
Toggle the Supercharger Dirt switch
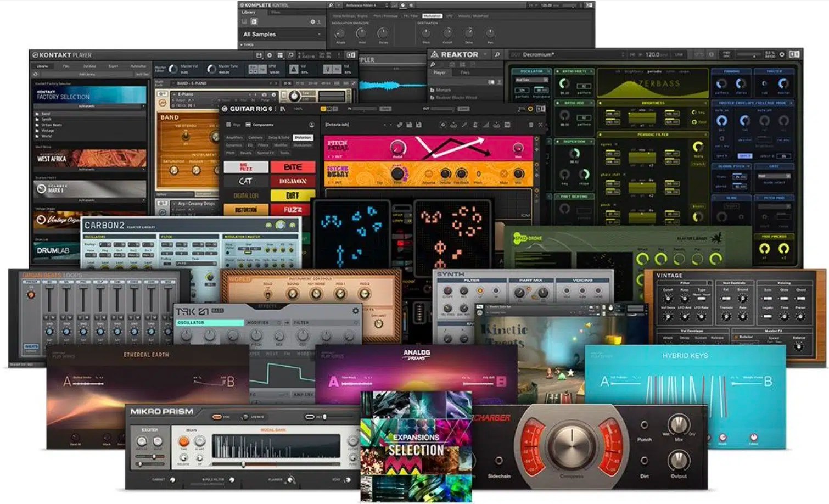(x=644, y=461)
